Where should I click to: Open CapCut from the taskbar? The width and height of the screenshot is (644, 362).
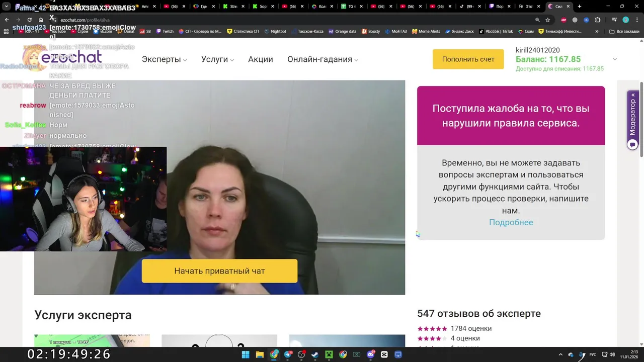tap(384, 354)
